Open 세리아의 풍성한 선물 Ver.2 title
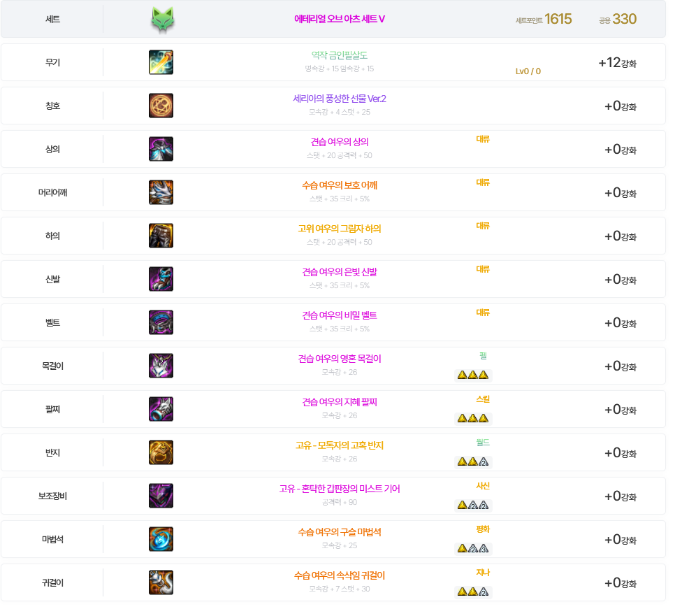675x616 pixels. coord(339,99)
